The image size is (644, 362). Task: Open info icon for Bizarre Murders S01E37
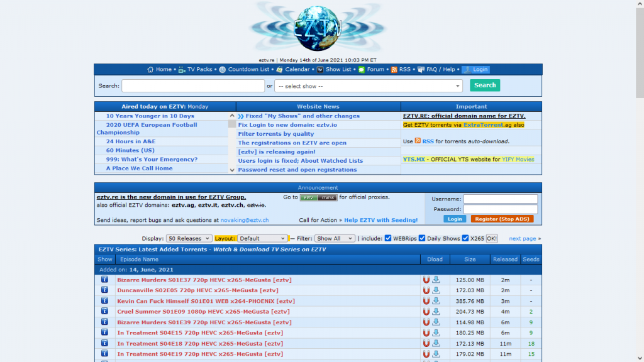tap(105, 280)
